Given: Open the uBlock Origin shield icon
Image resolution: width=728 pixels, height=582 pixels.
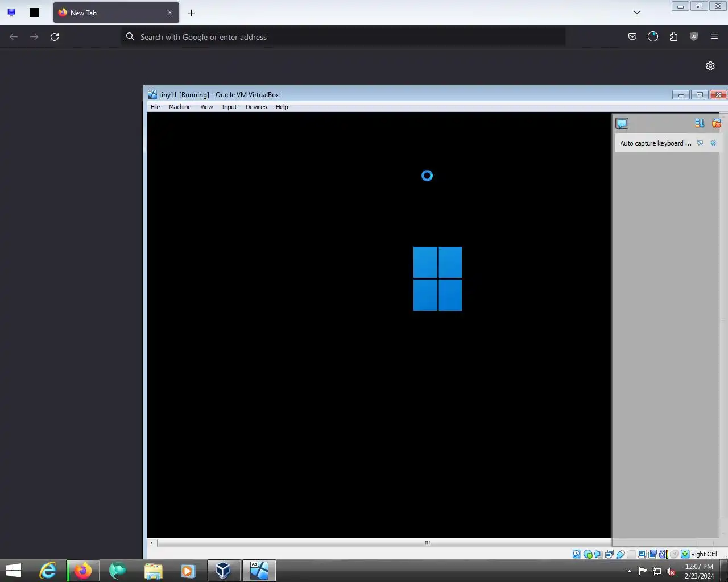Looking at the screenshot, I should coord(694,37).
